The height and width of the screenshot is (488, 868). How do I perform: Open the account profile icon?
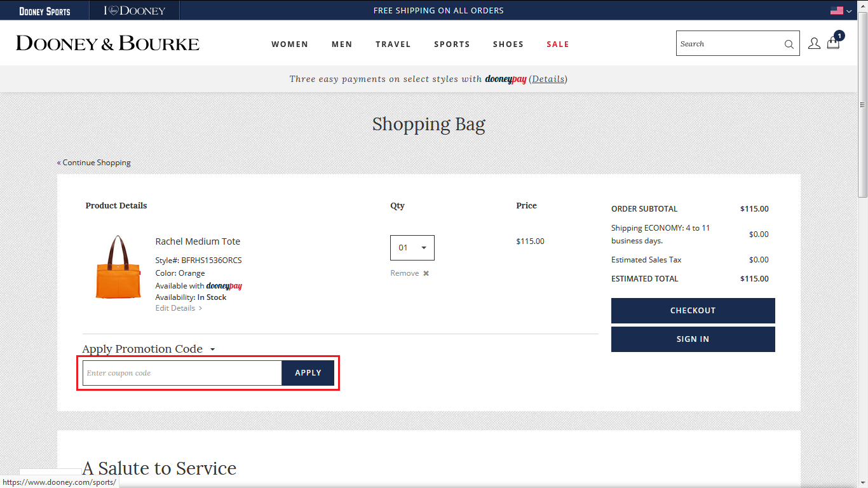click(814, 43)
